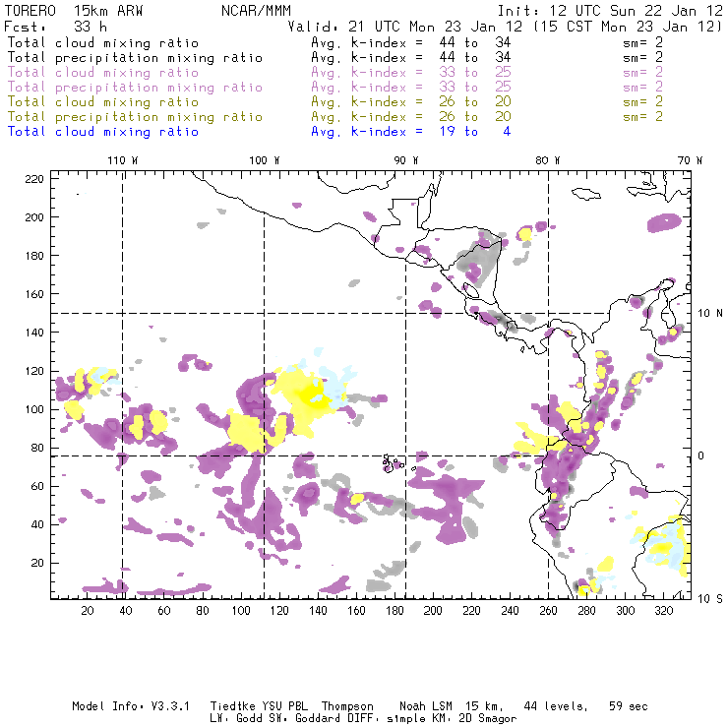The image size is (728, 728).
Task: Click the '260' horizontal axis tick label
Action: point(548,611)
